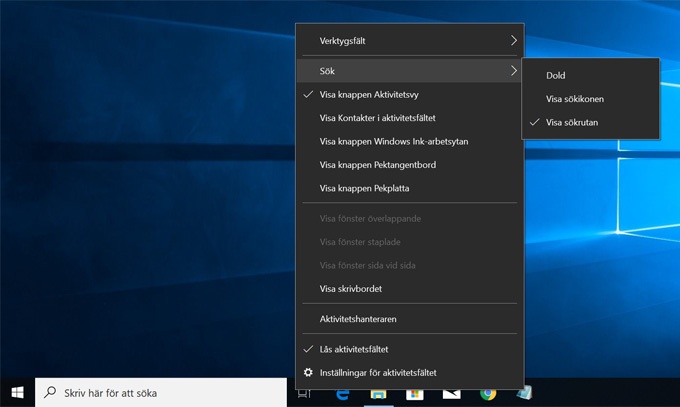Image resolution: width=680 pixels, height=407 pixels.
Task: Launch Microsoft Edge from the taskbar
Action: tap(343, 394)
